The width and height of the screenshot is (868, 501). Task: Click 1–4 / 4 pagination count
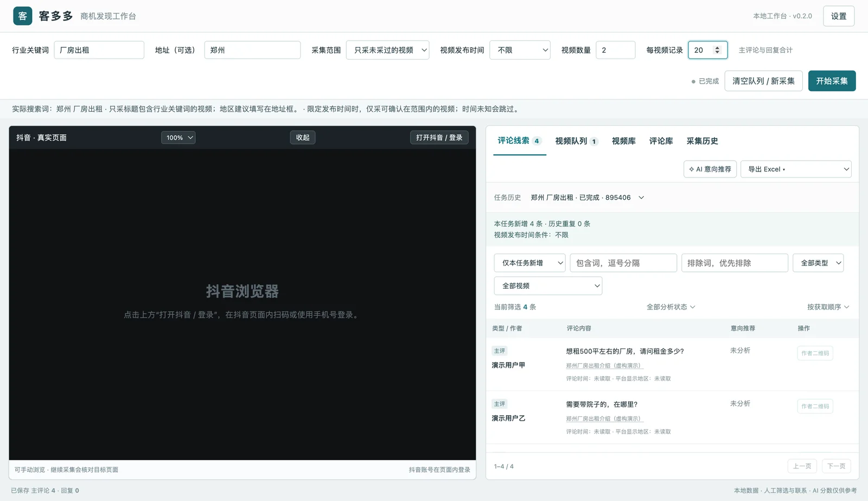503,467
